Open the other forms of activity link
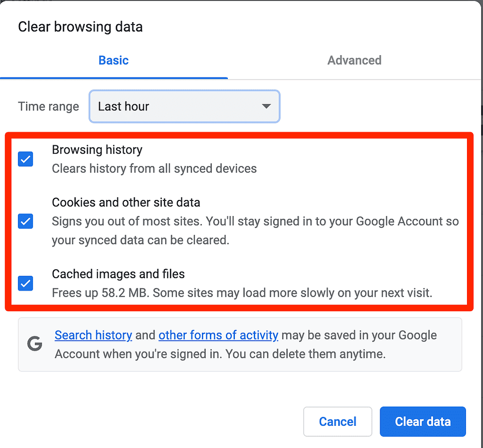Image resolution: width=483 pixels, height=448 pixels. click(218, 335)
